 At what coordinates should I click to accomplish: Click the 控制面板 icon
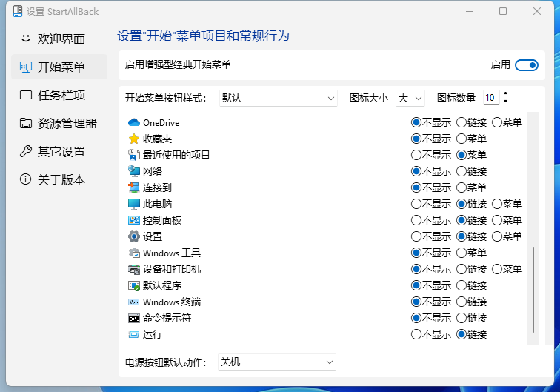point(134,220)
